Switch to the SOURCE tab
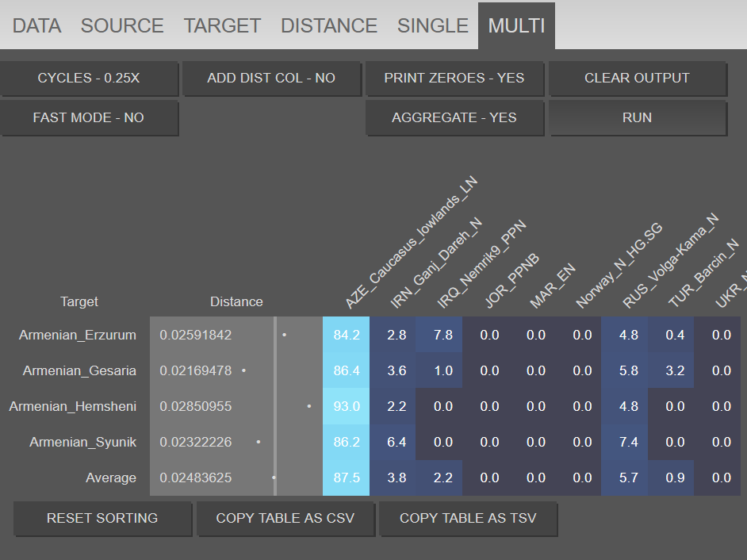The height and width of the screenshot is (560, 747). point(122,25)
